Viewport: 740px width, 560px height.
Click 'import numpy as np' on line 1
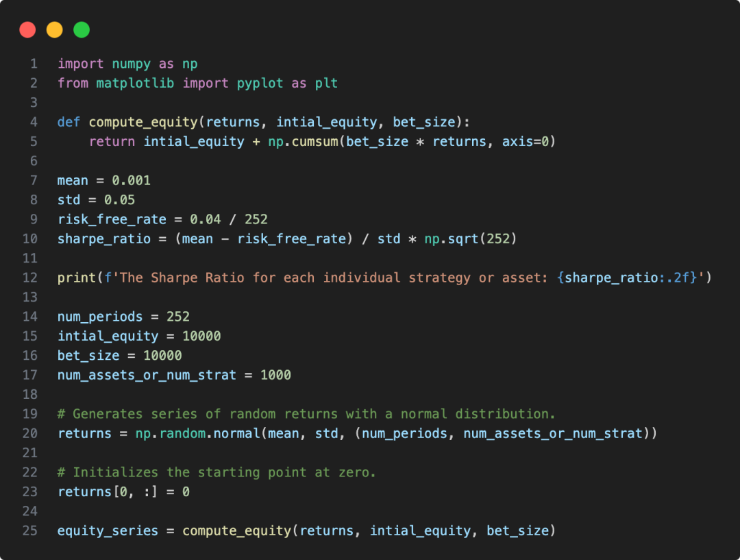tap(127, 64)
